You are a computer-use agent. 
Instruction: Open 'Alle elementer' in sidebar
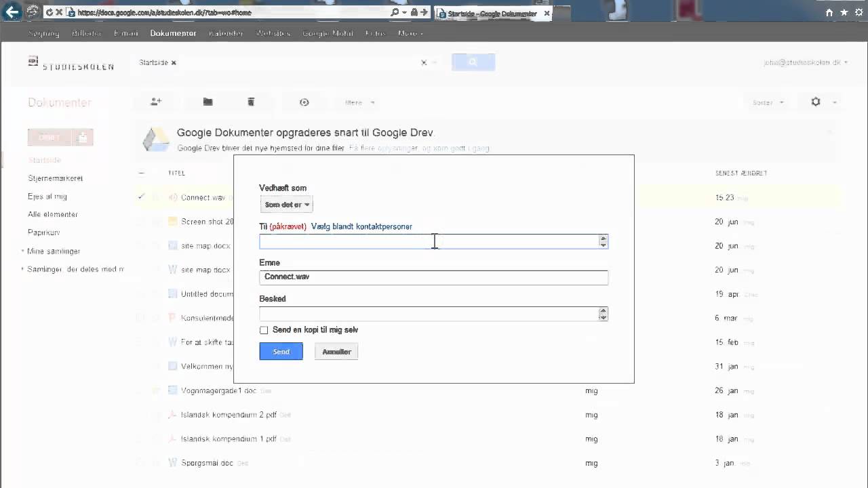point(53,214)
